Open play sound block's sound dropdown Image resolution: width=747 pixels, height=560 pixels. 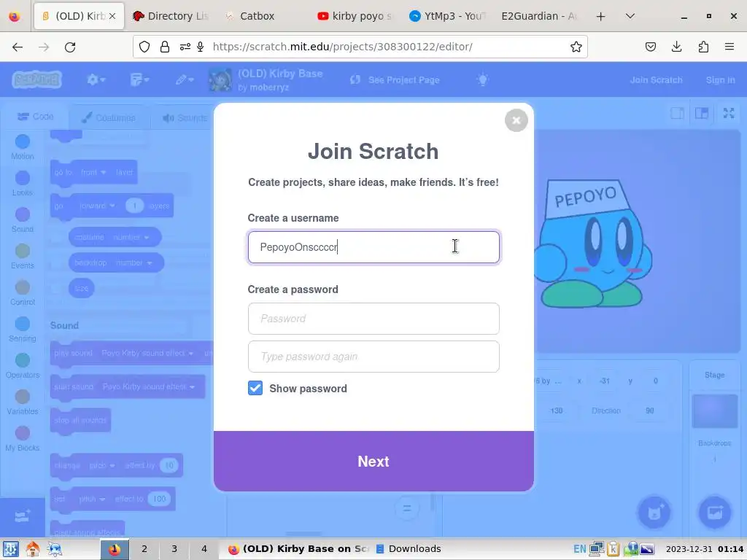(147, 354)
